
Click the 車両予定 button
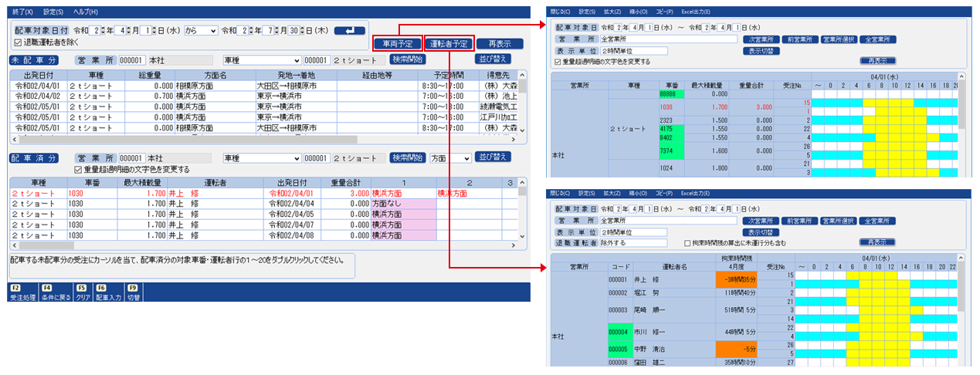pyautogui.click(x=396, y=43)
